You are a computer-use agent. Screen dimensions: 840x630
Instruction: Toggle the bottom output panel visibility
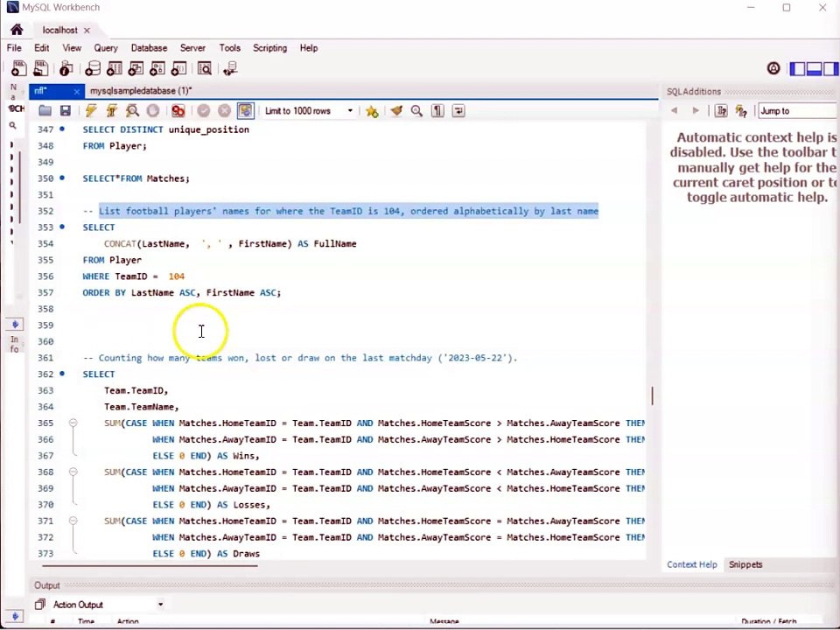point(814,68)
